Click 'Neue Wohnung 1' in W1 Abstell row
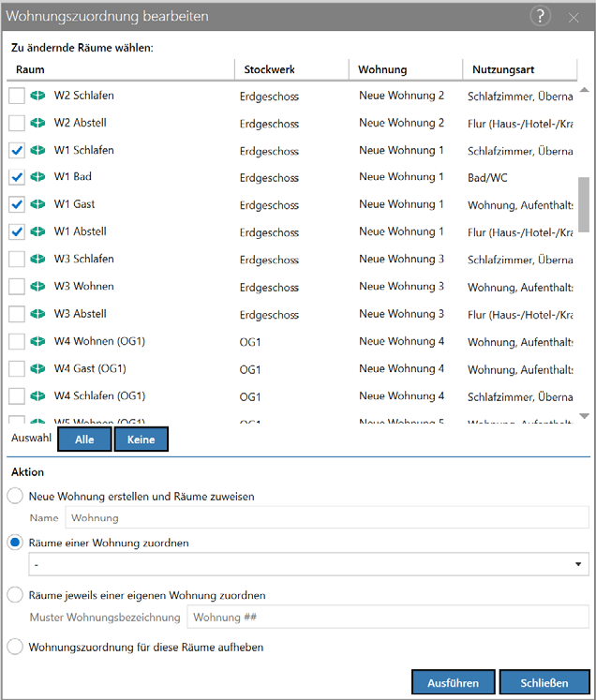Viewport: 596px width, 700px height. tap(401, 231)
